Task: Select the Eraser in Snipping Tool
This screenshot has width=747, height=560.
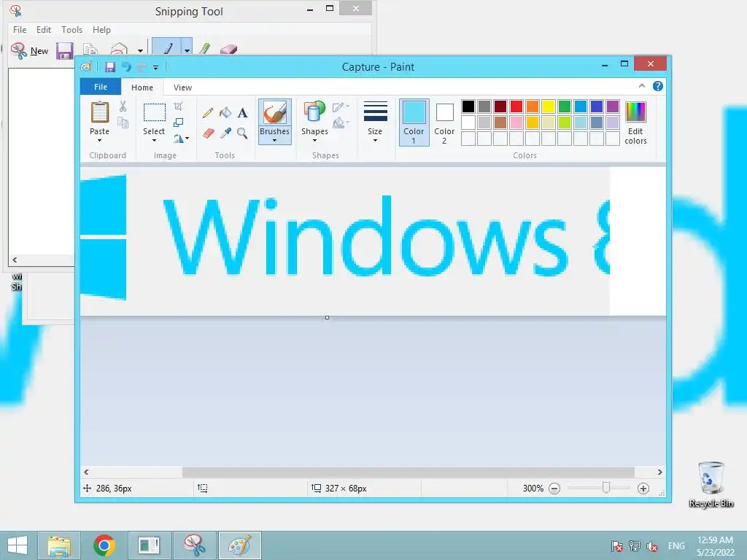Action: point(228,49)
